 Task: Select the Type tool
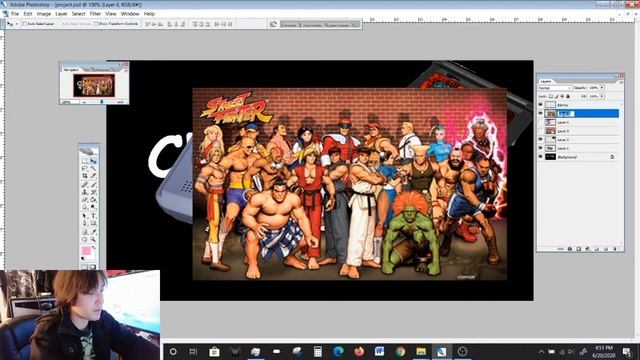coord(93,216)
